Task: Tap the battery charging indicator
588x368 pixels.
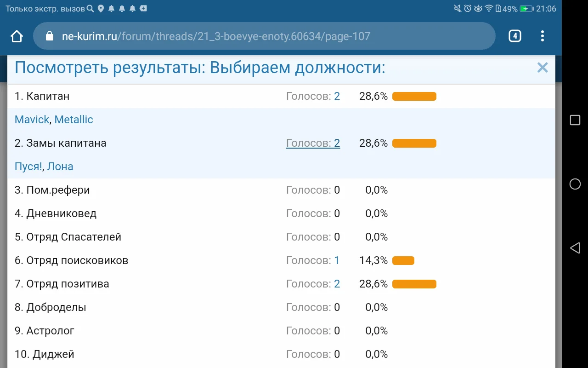Action: [526, 8]
